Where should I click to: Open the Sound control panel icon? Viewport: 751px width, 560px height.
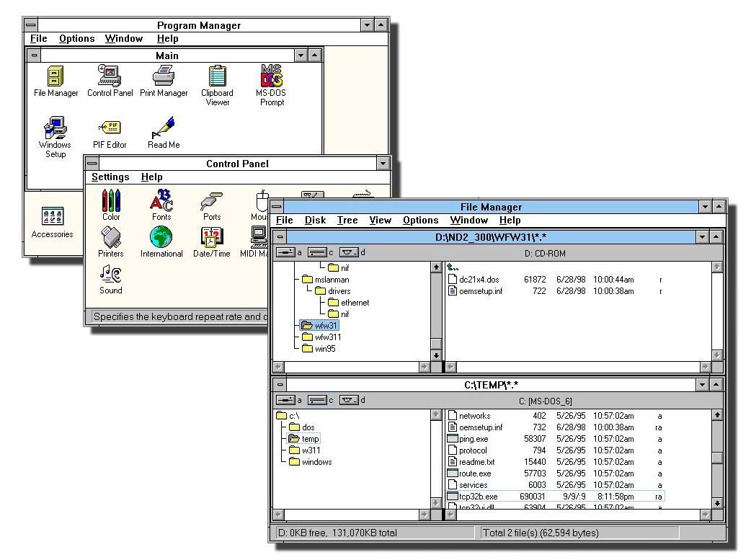click(110, 275)
